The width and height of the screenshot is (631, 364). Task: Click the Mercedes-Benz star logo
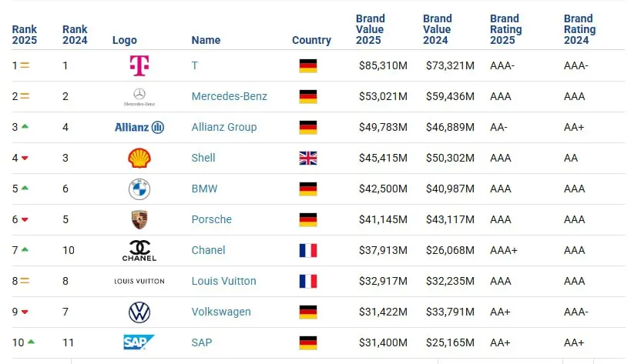coord(139,97)
